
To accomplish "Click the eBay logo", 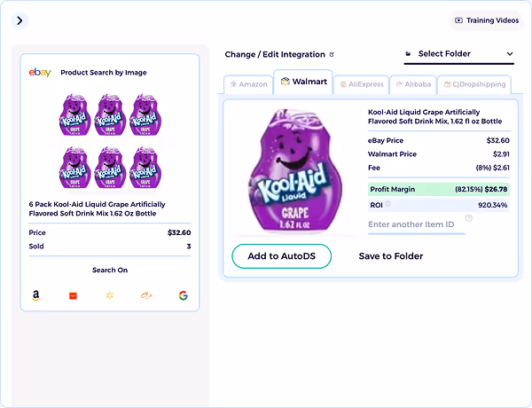I will click(40, 73).
